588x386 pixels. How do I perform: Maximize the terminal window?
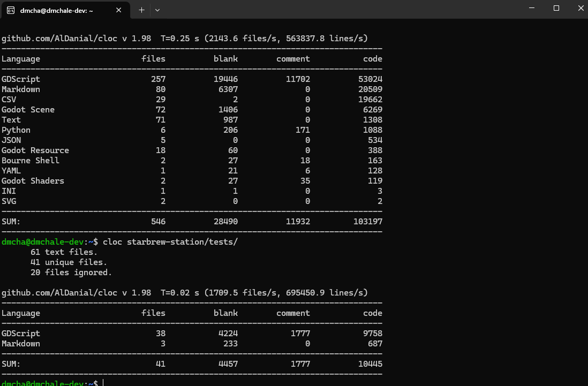(556, 9)
